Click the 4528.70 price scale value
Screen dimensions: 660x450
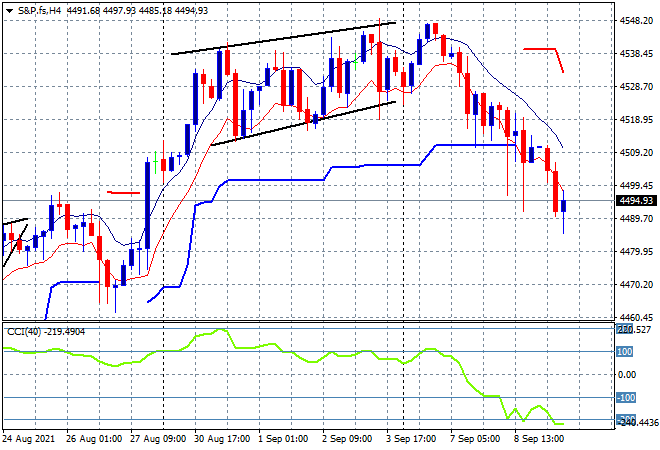[636, 87]
